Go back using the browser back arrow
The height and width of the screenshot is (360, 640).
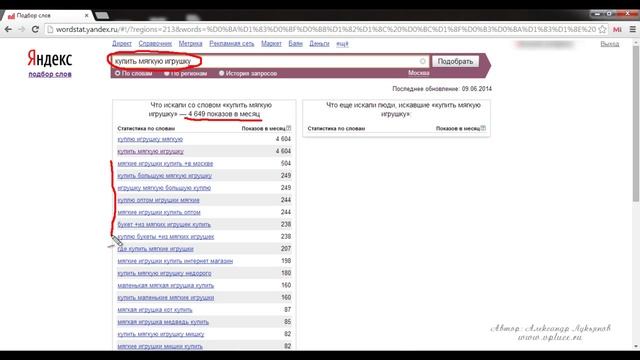pyautogui.click(x=8, y=29)
